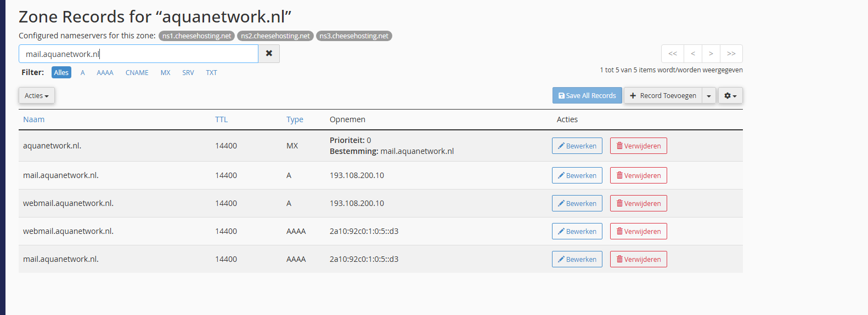Open the Acties dropdown menu
Screen dimensions: 868x315
(x=37, y=96)
